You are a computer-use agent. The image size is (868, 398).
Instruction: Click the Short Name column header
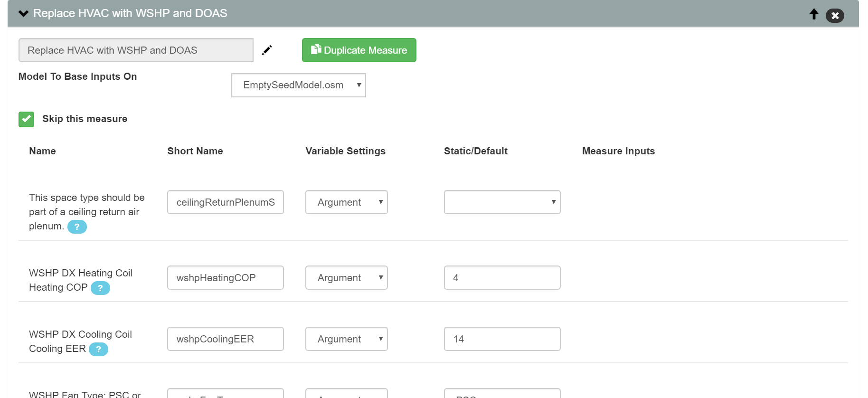point(195,151)
